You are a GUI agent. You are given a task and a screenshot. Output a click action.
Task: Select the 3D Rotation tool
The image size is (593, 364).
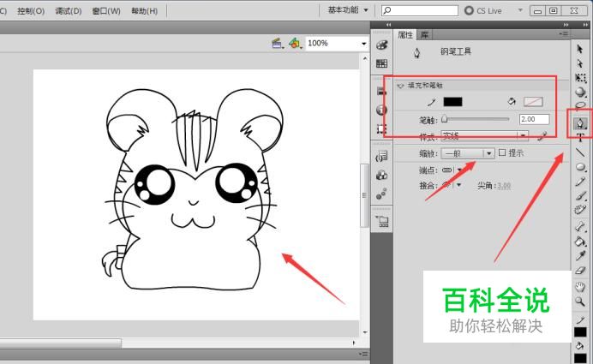pos(580,92)
